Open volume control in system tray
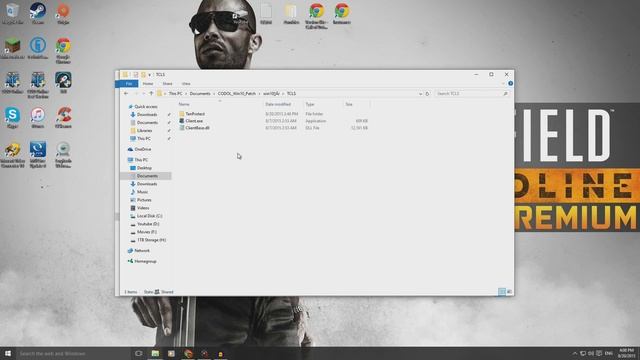This screenshot has width=640, height=360. (591, 353)
